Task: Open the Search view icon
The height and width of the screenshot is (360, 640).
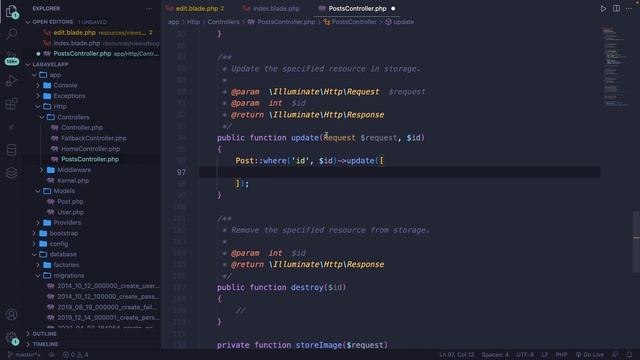Action: pyautogui.click(x=12, y=34)
